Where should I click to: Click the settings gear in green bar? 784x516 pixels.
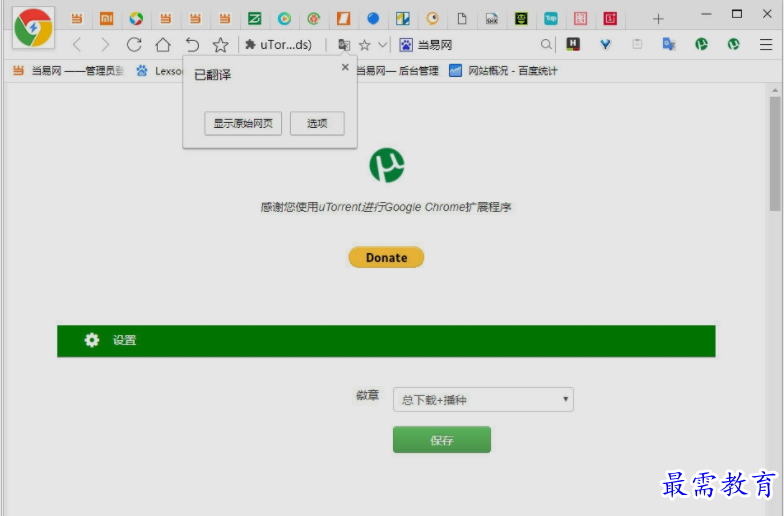coord(92,340)
